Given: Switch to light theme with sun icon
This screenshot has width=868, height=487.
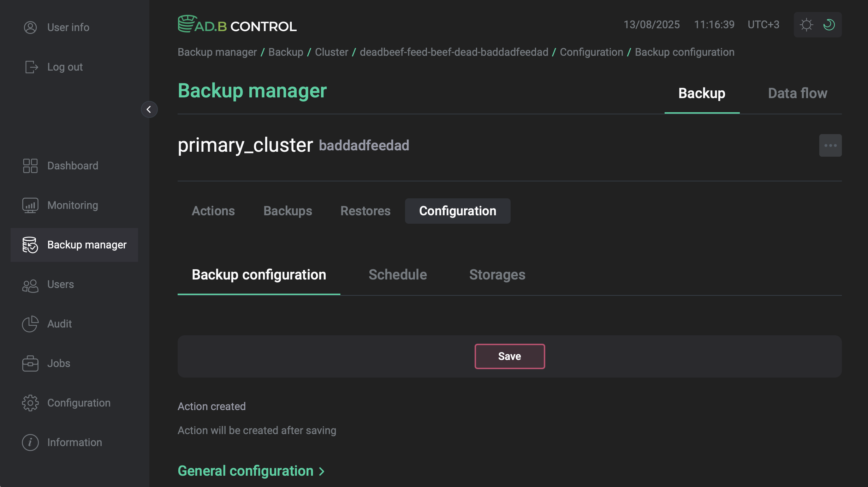Looking at the screenshot, I should [x=806, y=24].
